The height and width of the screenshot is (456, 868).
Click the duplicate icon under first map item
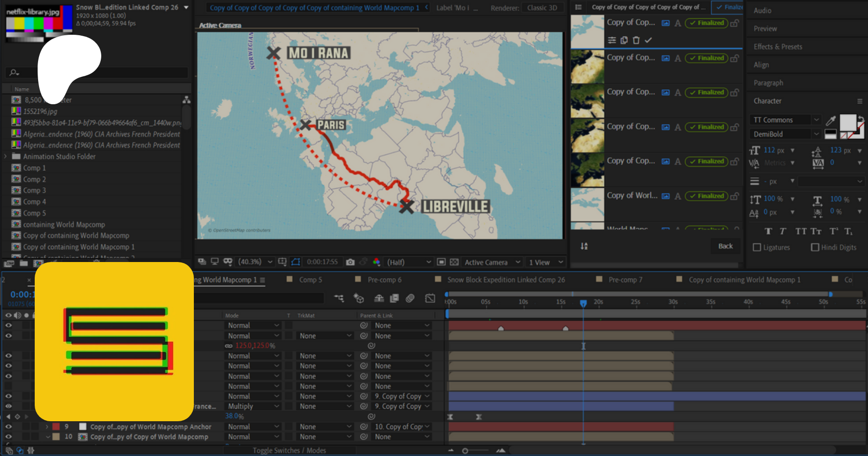(624, 41)
